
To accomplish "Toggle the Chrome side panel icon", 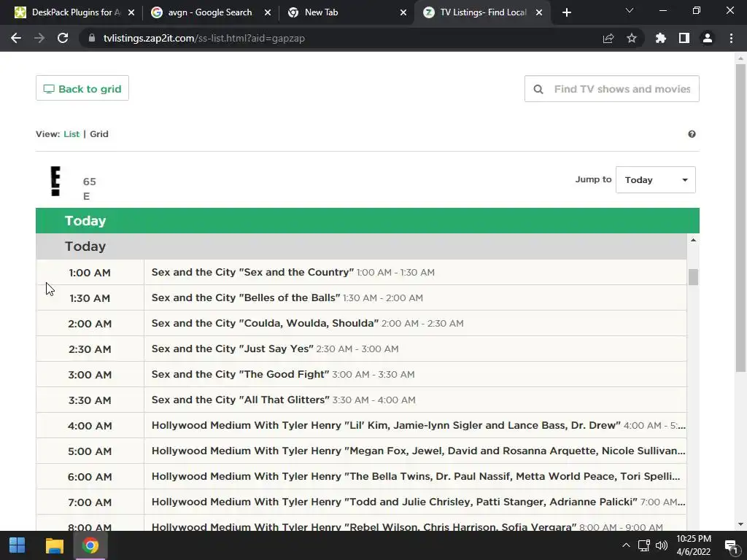I will 684,38.
